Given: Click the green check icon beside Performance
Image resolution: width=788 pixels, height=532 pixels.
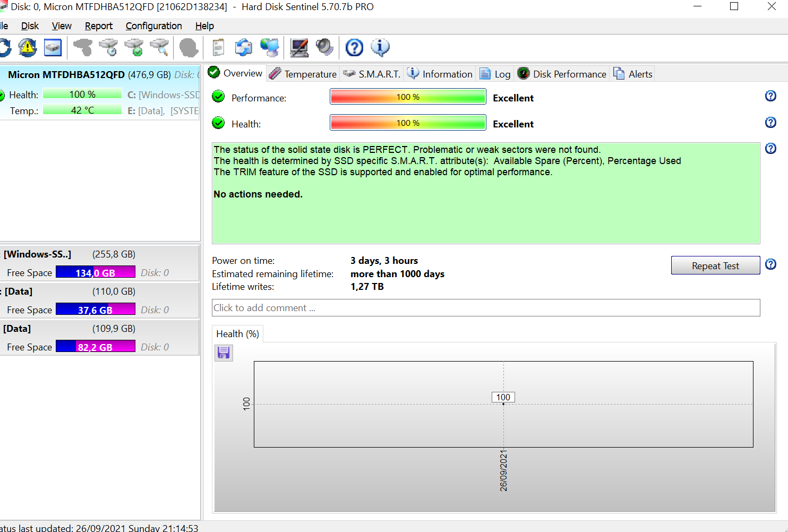Looking at the screenshot, I should (x=218, y=97).
